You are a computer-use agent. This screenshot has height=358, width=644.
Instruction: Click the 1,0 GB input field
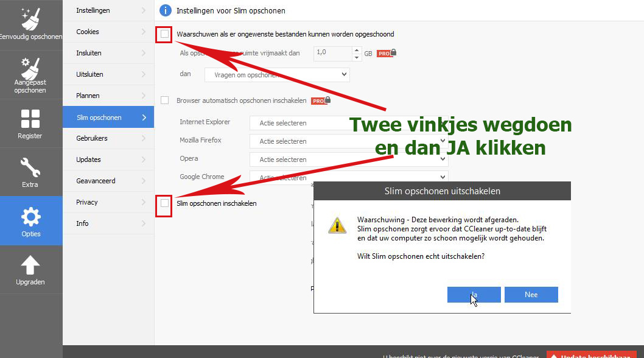pos(332,54)
